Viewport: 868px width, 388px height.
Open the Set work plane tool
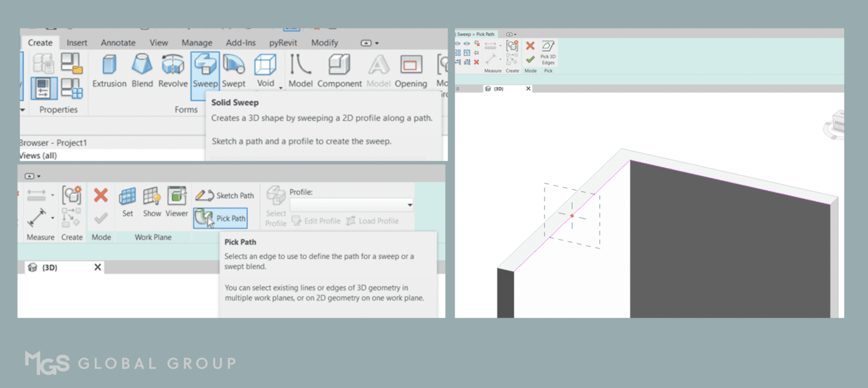[x=127, y=199]
